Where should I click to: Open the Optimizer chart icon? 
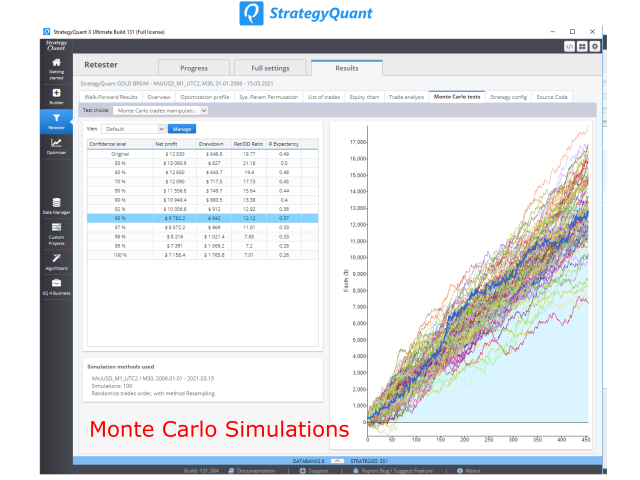click(56, 143)
